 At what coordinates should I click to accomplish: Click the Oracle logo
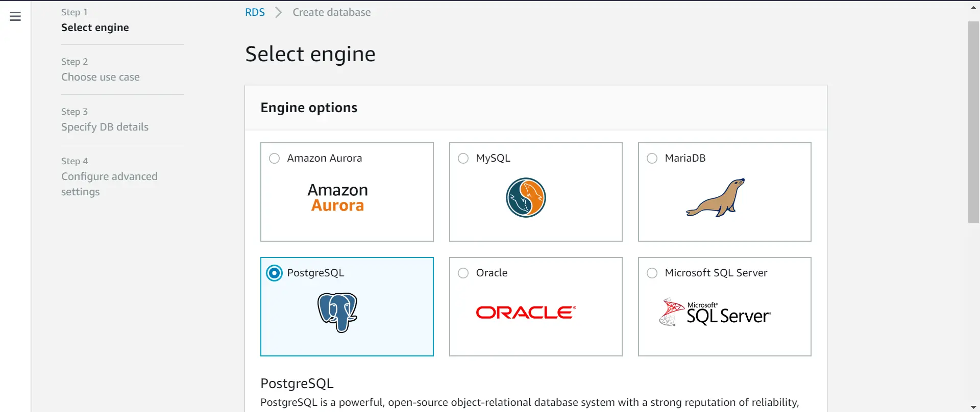click(526, 313)
